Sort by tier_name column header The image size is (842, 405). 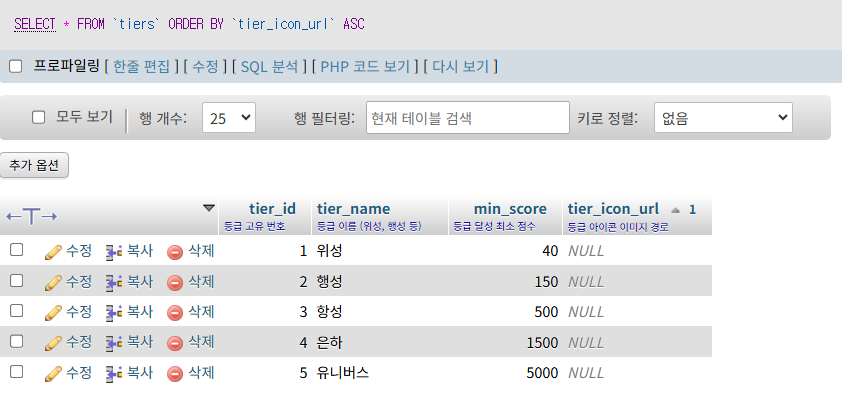click(x=353, y=209)
